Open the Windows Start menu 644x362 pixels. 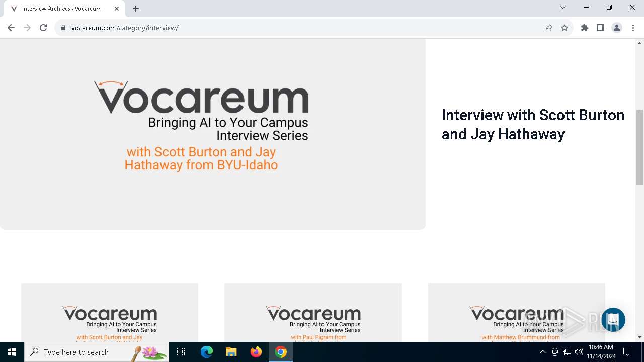[12, 352]
